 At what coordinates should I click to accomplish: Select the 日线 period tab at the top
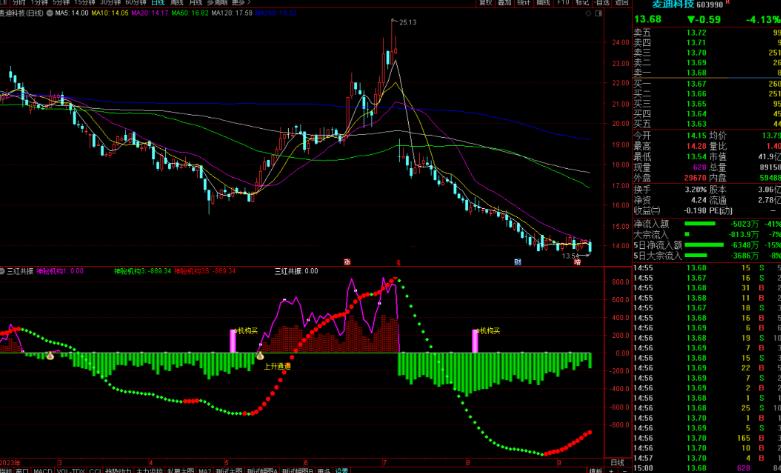pyautogui.click(x=158, y=2)
